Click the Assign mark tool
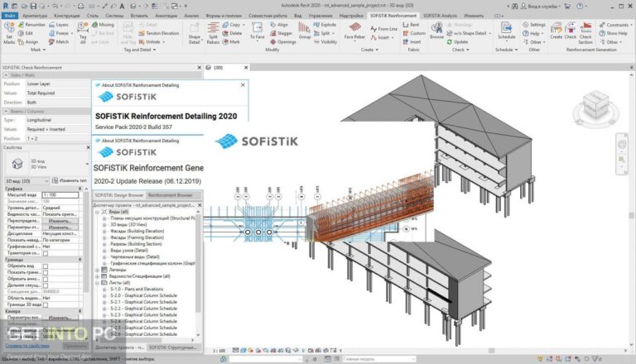The image size is (636, 364). coord(28,41)
